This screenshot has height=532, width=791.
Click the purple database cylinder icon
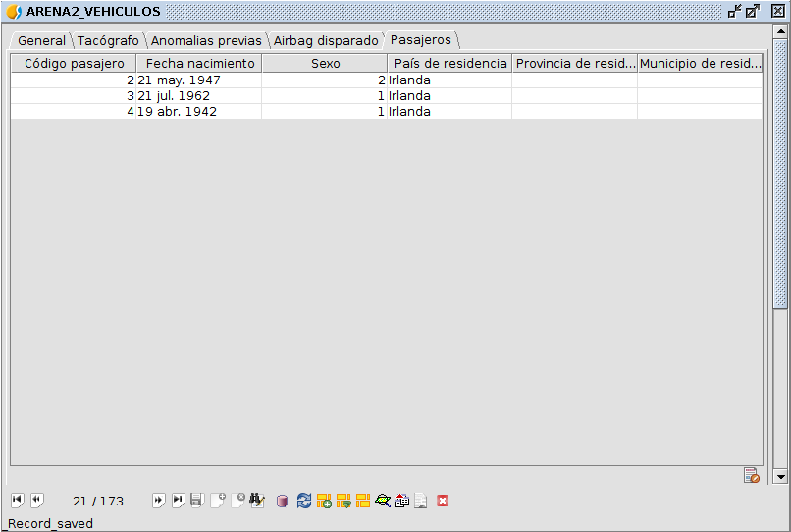[283, 501]
